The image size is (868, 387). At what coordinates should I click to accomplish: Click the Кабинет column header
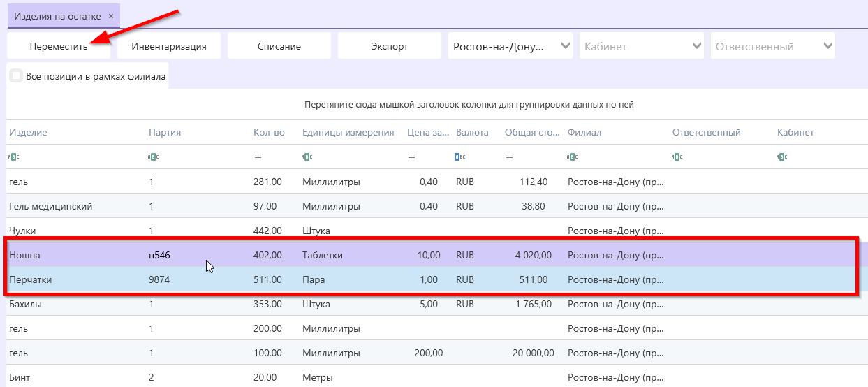795,132
